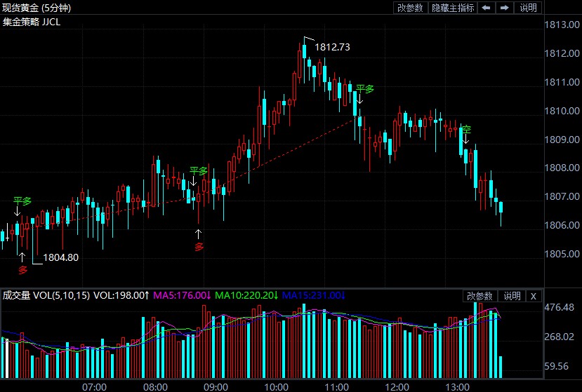The height and width of the screenshot is (392, 582).
Task: Click the 1813.00 price axis label
Action: click(562, 25)
